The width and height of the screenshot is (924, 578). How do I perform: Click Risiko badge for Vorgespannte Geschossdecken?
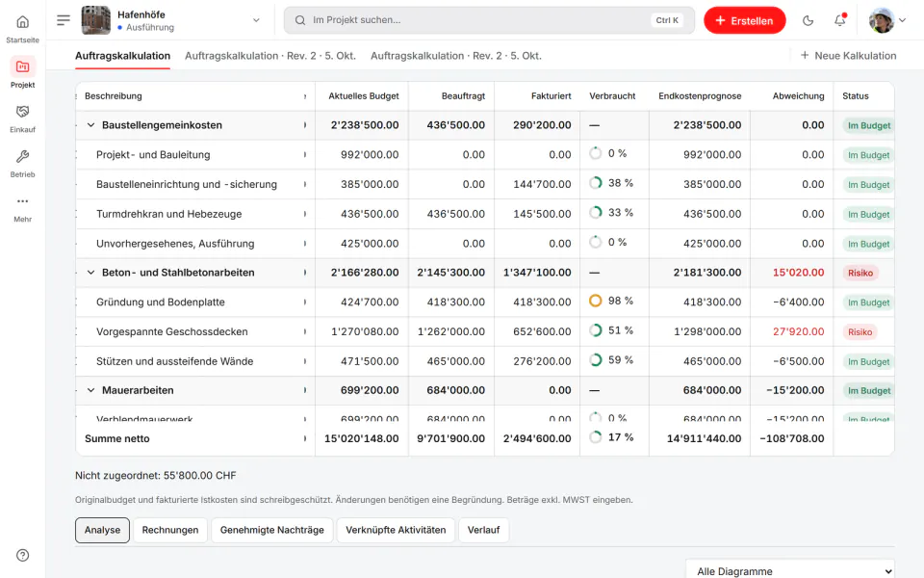tap(860, 332)
